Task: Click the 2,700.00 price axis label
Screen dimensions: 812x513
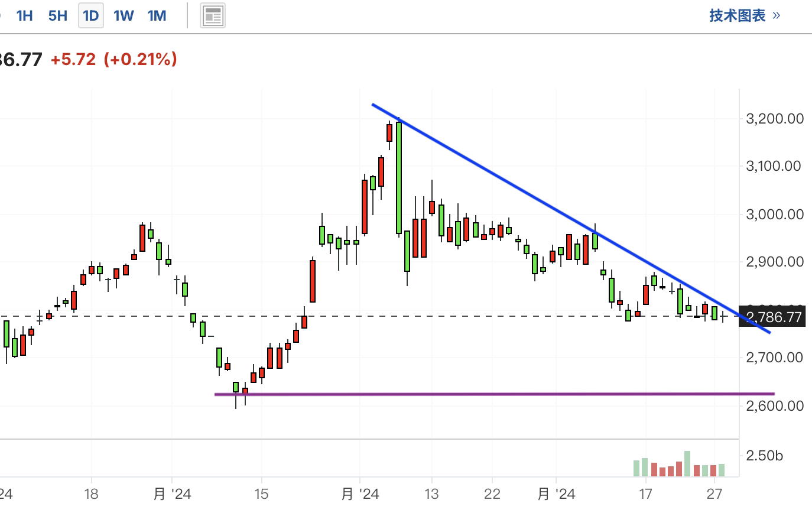Action: (x=775, y=358)
